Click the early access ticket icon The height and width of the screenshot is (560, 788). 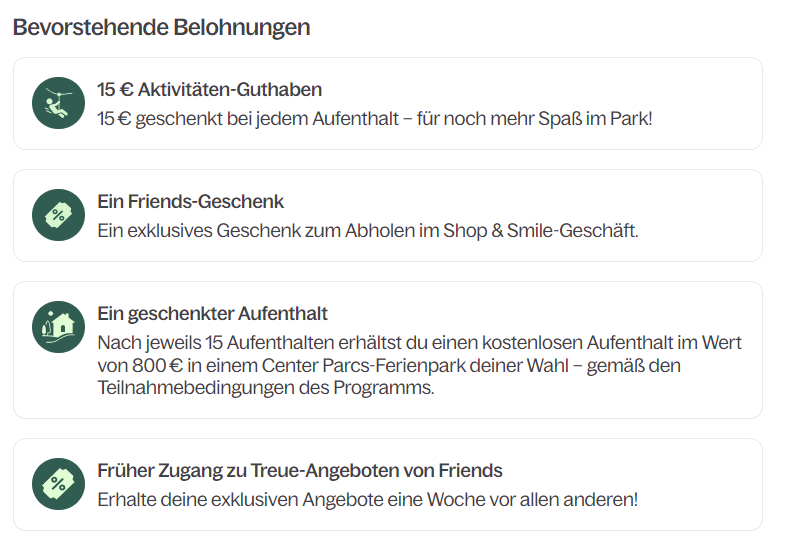(58, 484)
